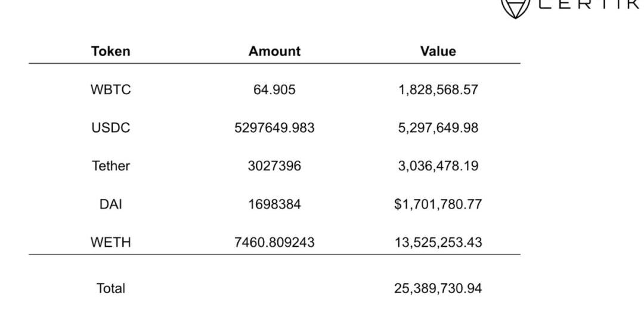This screenshot has height=314, width=644.
Task: Click the USDC token cell
Action: (111, 128)
